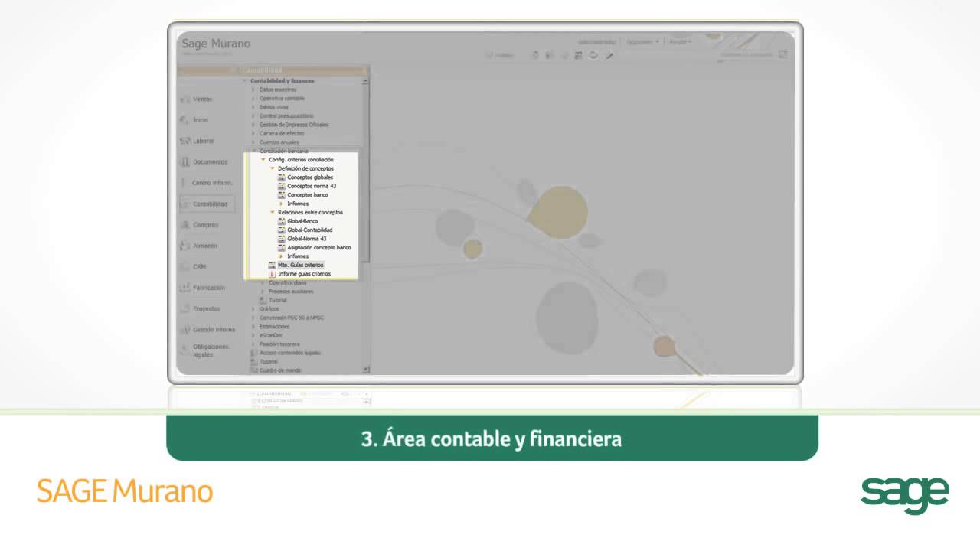Open the Ventas module icon
The height and width of the screenshot is (551, 980).
pos(185,99)
